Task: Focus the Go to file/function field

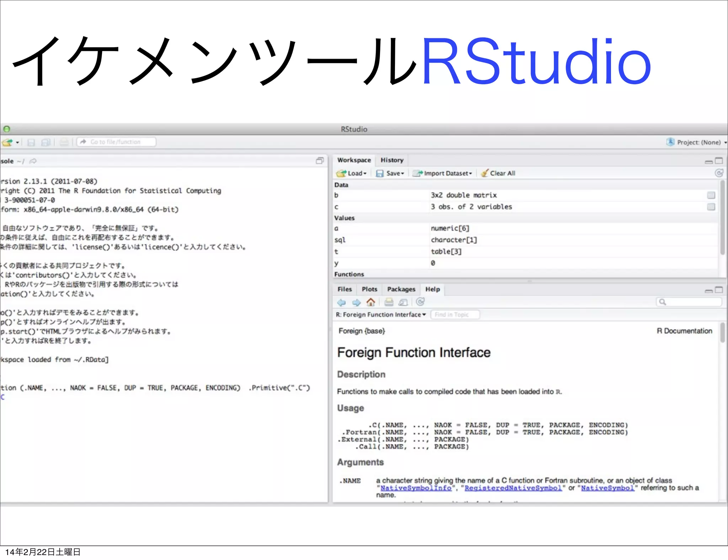Action: coord(116,142)
